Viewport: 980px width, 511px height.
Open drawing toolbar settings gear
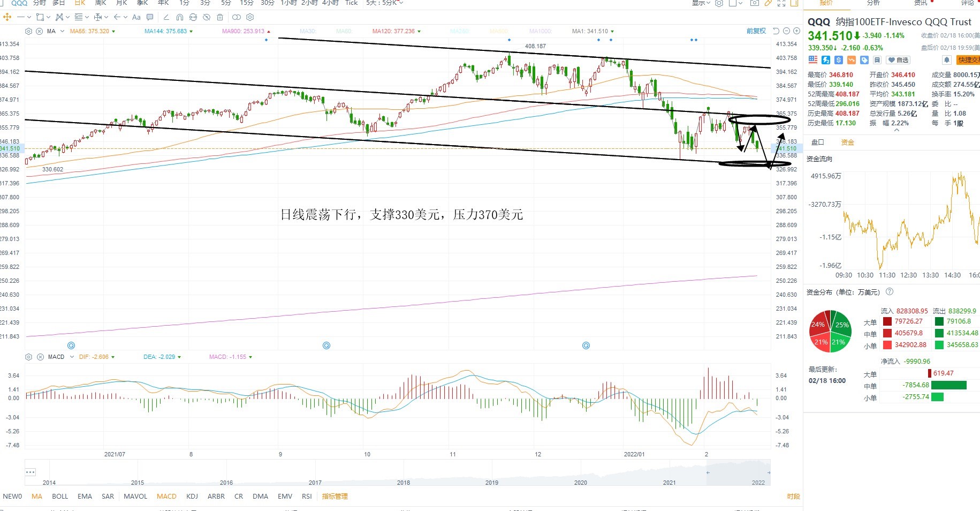coord(250,17)
